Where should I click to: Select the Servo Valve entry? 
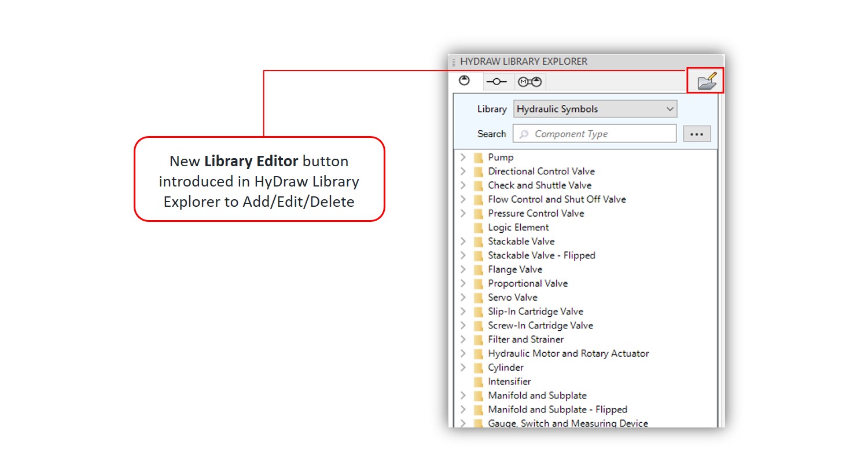click(513, 297)
